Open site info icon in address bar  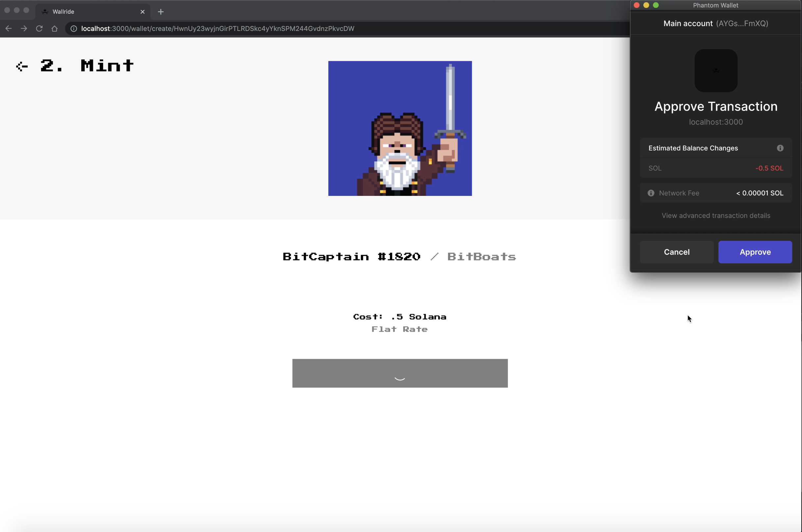pos(74,29)
